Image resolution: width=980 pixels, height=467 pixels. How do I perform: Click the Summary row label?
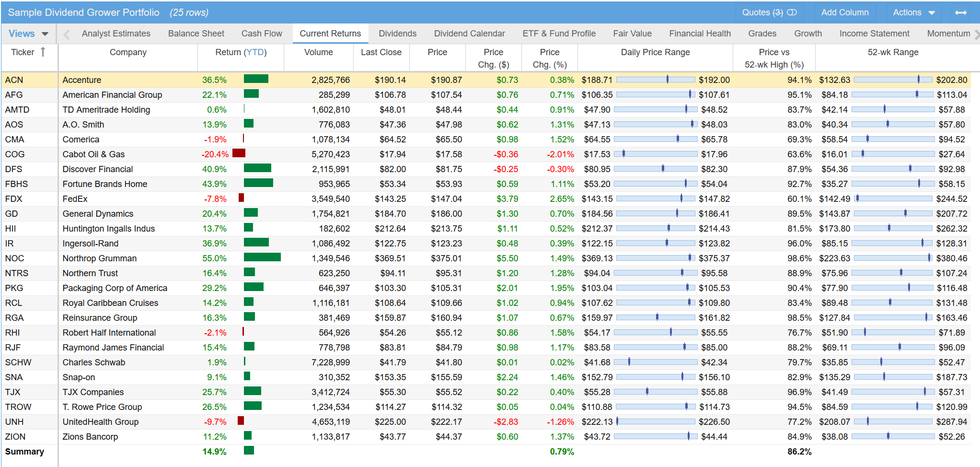pyautogui.click(x=24, y=452)
